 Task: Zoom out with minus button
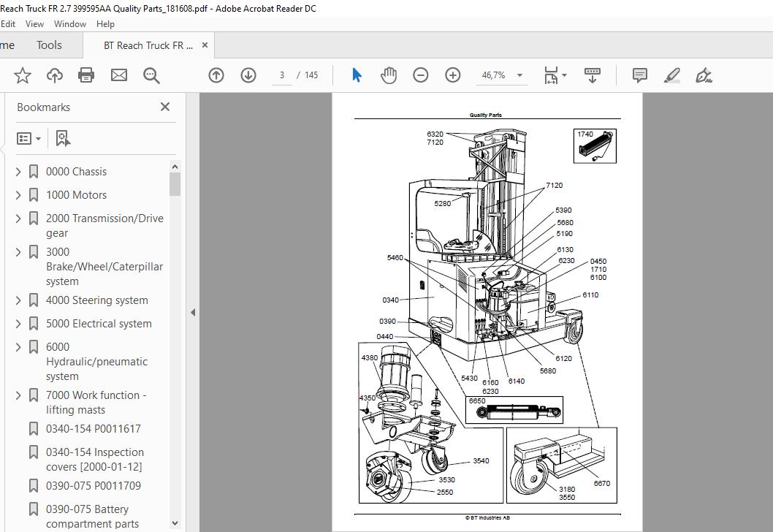(x=421, y=75)
